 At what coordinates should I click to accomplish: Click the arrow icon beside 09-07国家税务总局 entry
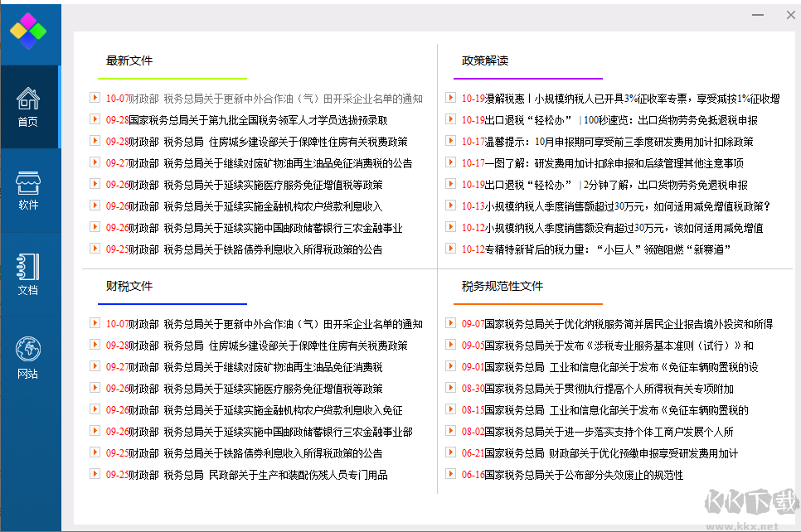(451, 323)
